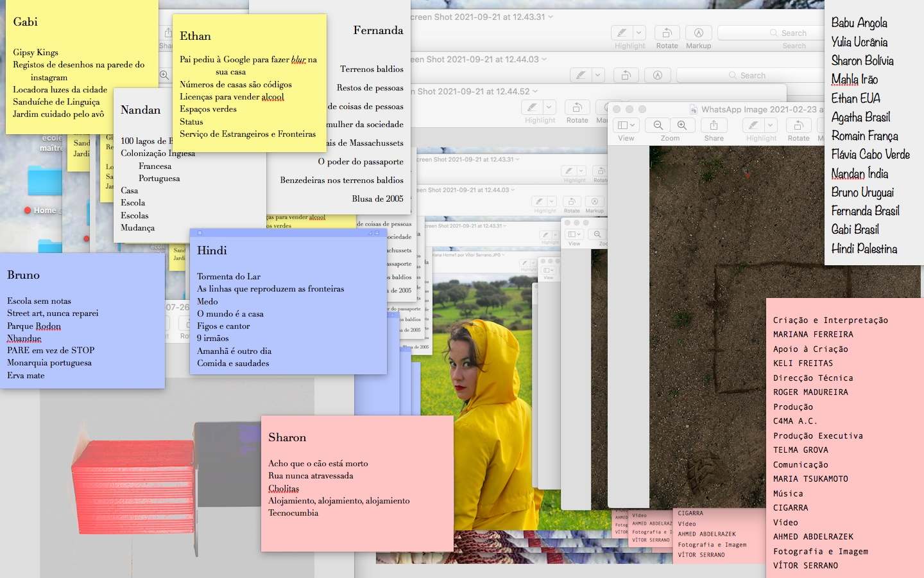Click Share icon in WhatsApp Image window
The width and height of the screenshot is (924, 578).
point(714,126)
